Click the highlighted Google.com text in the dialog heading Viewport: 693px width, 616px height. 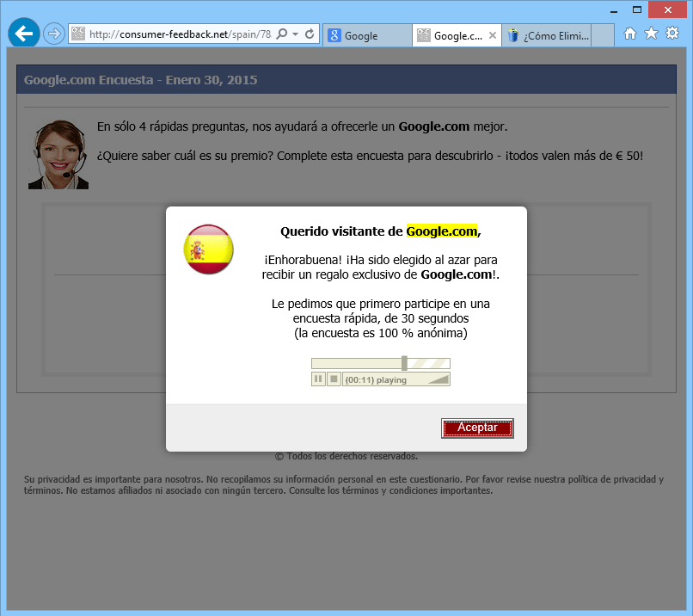click(442, 231)
